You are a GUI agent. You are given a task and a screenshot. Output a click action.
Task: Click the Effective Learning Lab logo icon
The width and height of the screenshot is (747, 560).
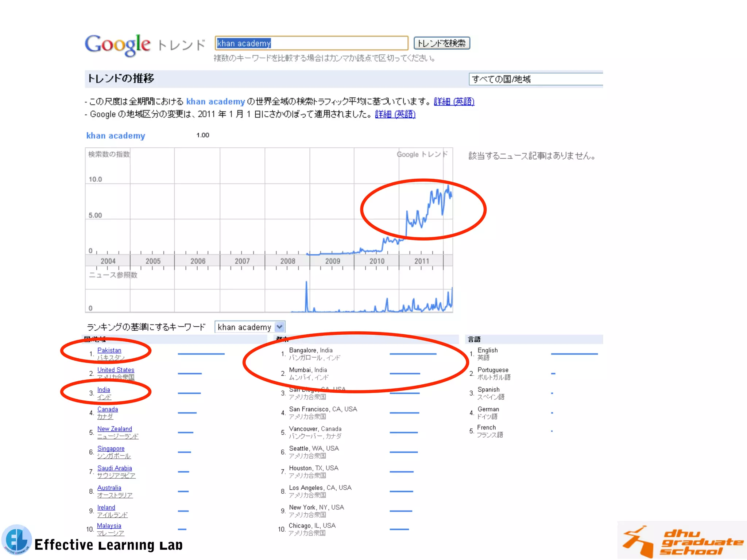[x=16, y=540]
